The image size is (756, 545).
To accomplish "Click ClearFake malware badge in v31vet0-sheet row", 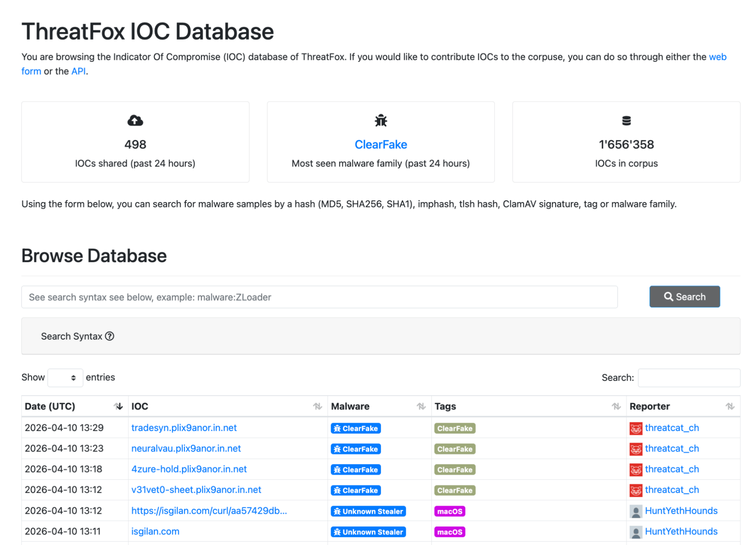I will [355, 490].
